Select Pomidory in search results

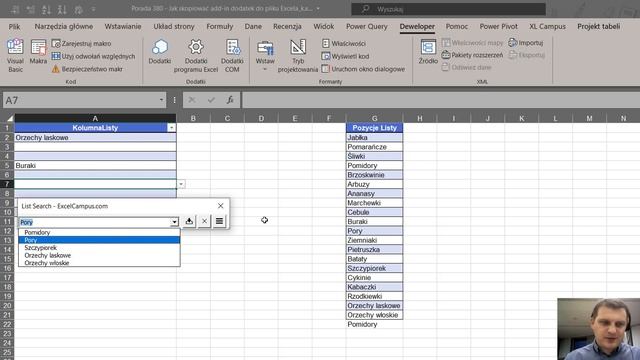99,232
